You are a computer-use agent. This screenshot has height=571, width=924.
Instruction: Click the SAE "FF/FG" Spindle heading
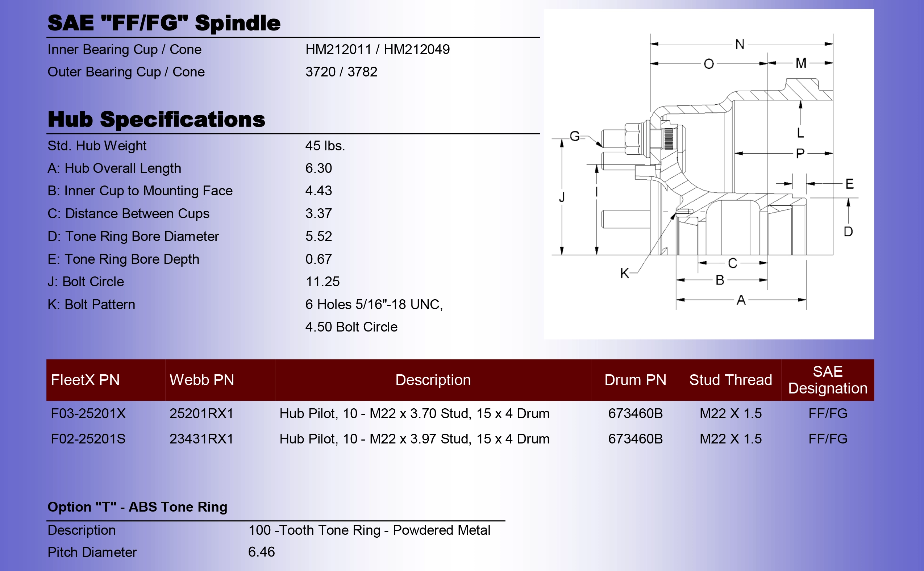[x=164, y=23]
